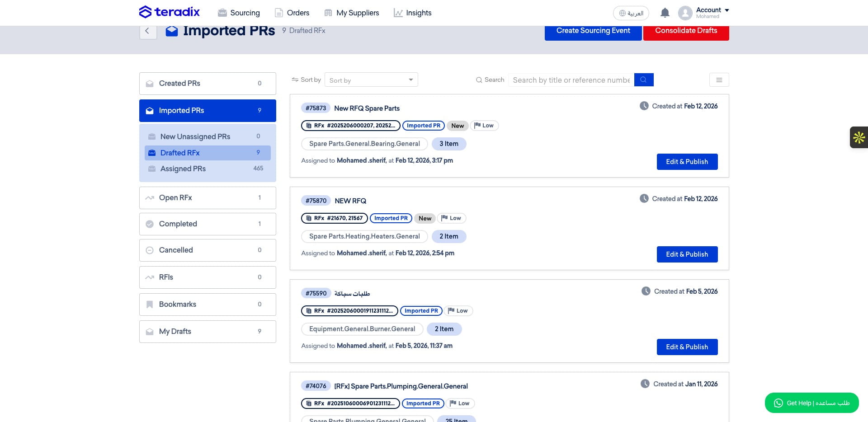The width and height of the screenshot is (868, 422).
Task: Click the Spare Parts.General.Bearing.General category tag
Action: (x=364, y=144)
